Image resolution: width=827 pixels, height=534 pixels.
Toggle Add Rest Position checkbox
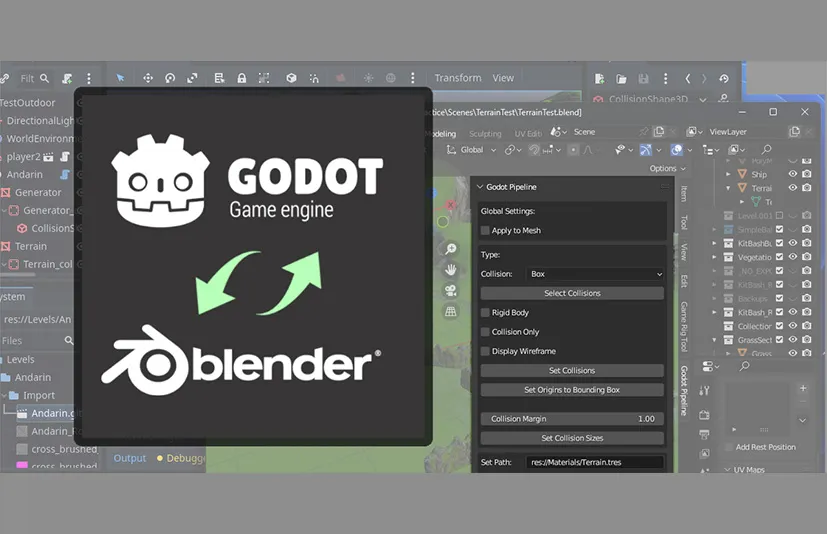pyautogui.click(x=728, y=447)
